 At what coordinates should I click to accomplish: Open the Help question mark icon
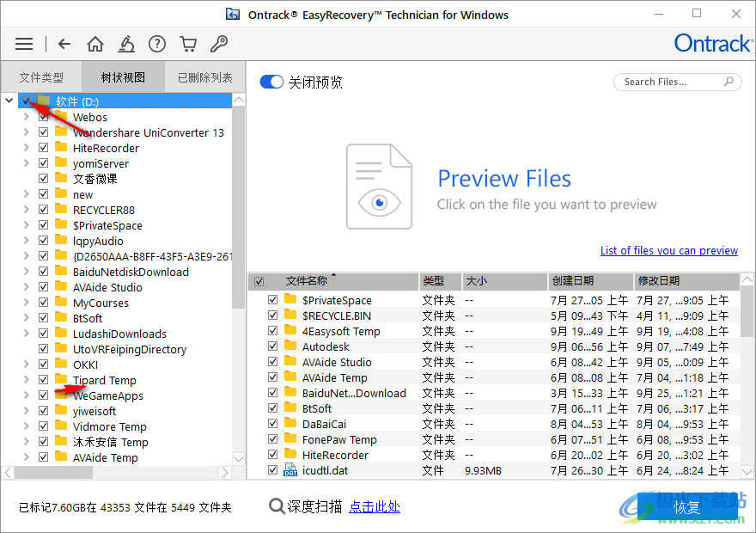coord(157,44)
